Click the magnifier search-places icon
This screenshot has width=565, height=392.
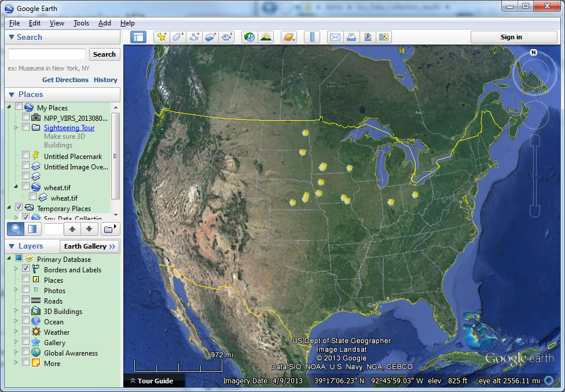coord(16,229)
